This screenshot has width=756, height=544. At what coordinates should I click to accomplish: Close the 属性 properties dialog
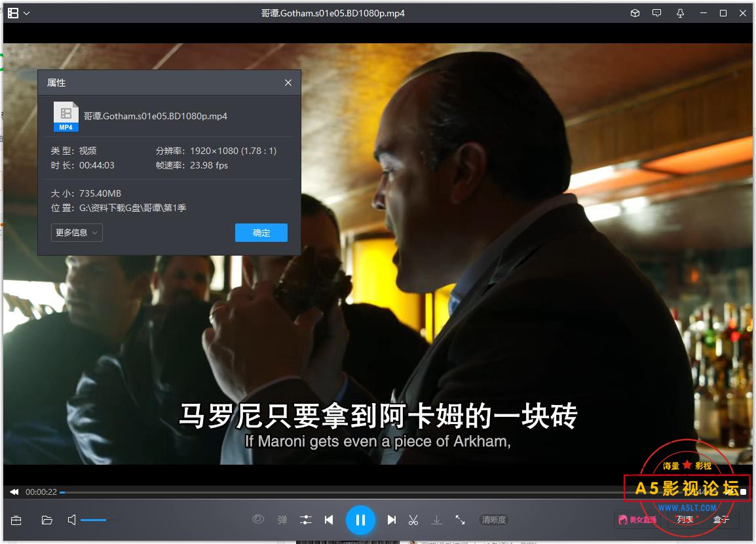pos(288,83)
